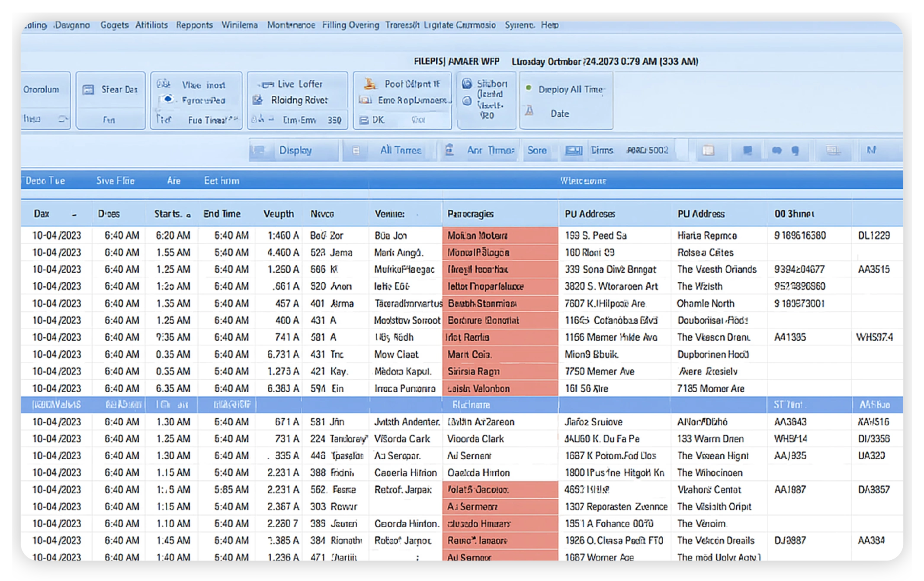924x581 pixels.
Task: Toggle the green Display All Time indicator
Action: [529, 88]
